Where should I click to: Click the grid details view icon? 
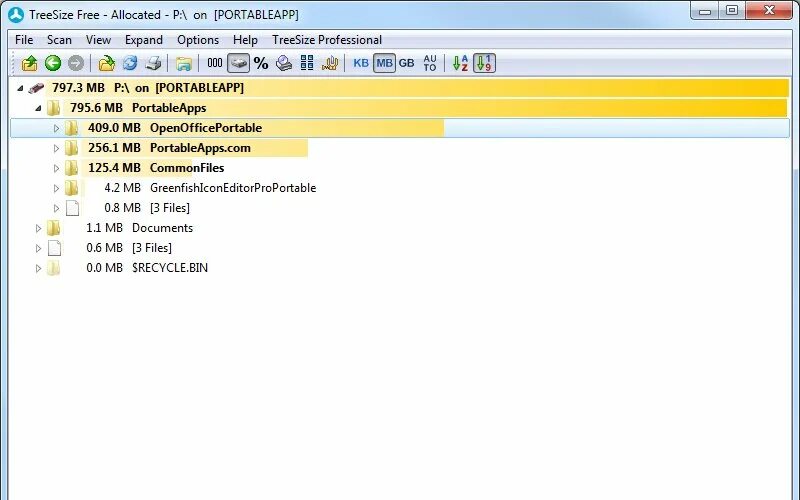[307, 63]
